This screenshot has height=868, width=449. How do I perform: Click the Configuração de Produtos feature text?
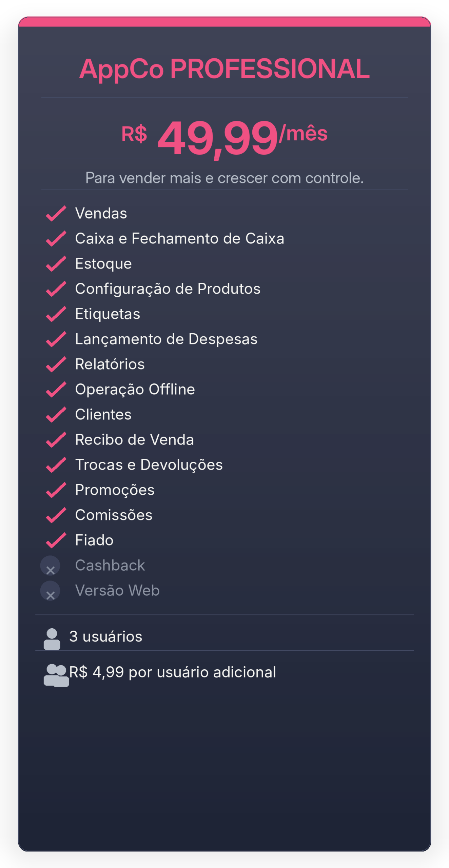click(x=168, y=289)
